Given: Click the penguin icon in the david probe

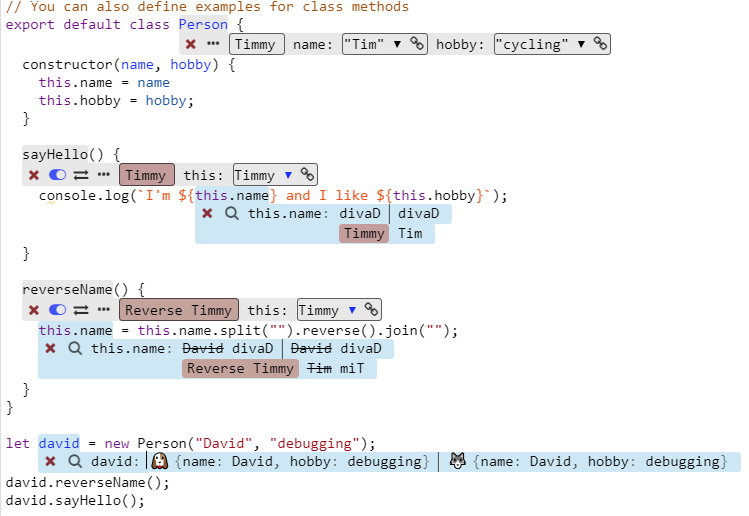Looking at the screenshot, I should (x=158, y=461).
